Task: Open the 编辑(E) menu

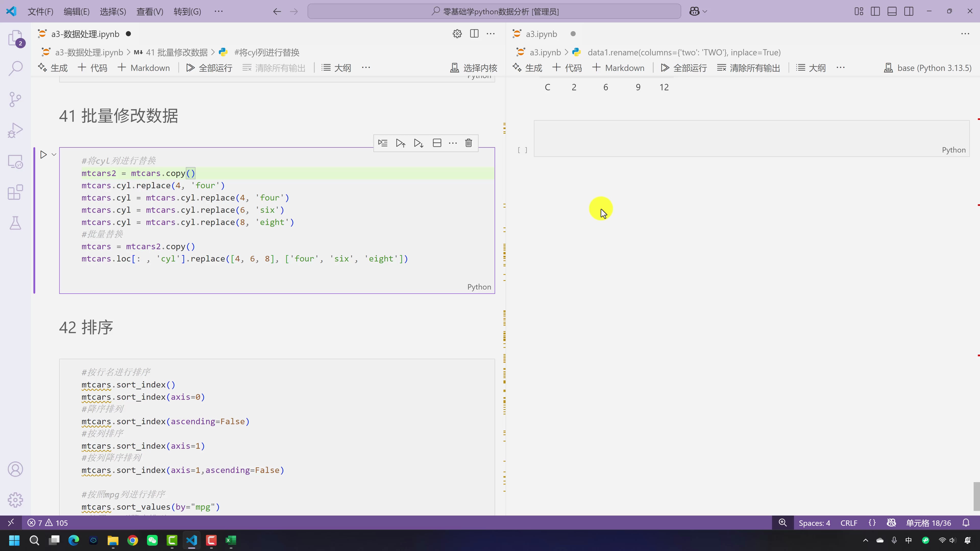Action: point(77,11)
